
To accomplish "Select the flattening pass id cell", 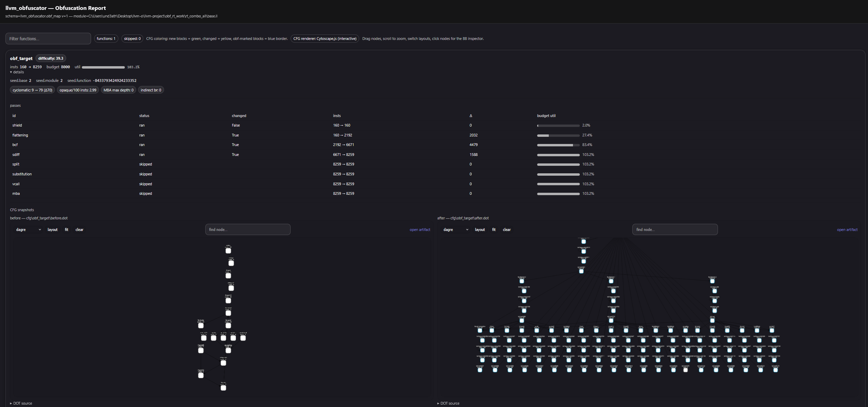I will (x=20, y=135).
